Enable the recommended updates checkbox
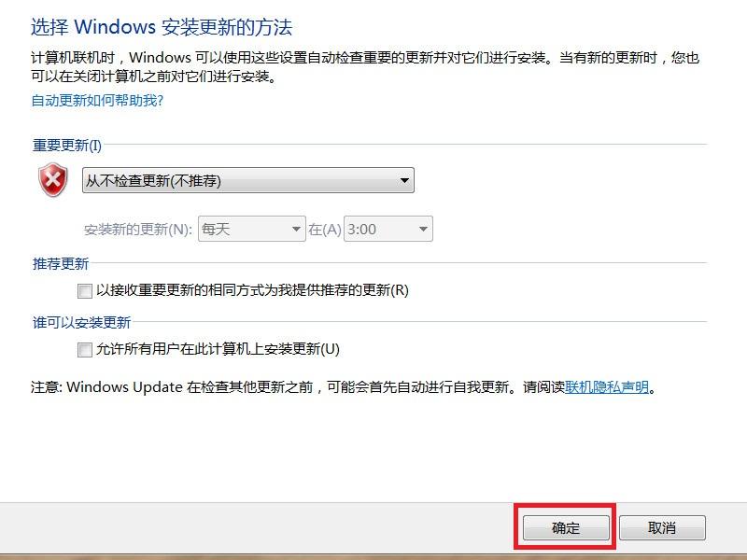The height and width of the screenshot is (560, 747). (85, 290)
